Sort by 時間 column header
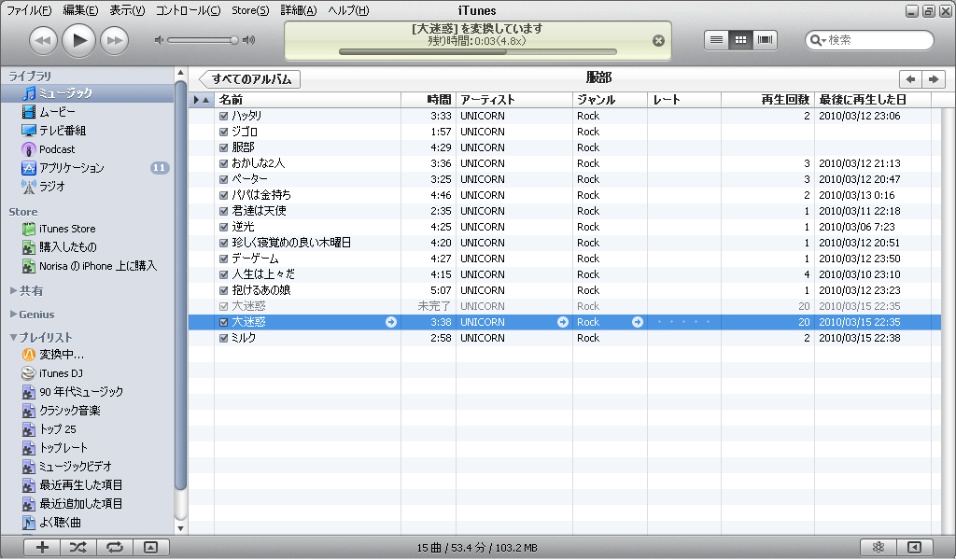The image size is (956, 560). pos(429,99)
